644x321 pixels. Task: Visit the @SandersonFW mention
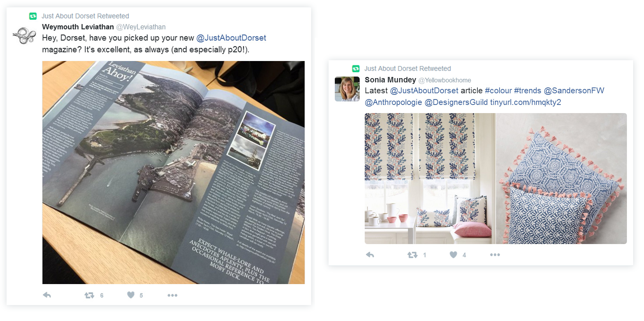(574, 91)
